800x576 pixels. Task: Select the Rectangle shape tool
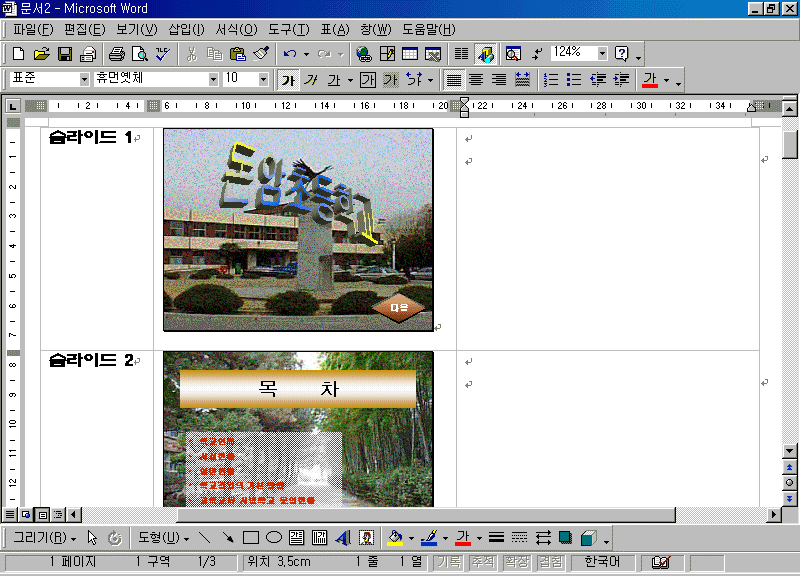pos(251,537)
